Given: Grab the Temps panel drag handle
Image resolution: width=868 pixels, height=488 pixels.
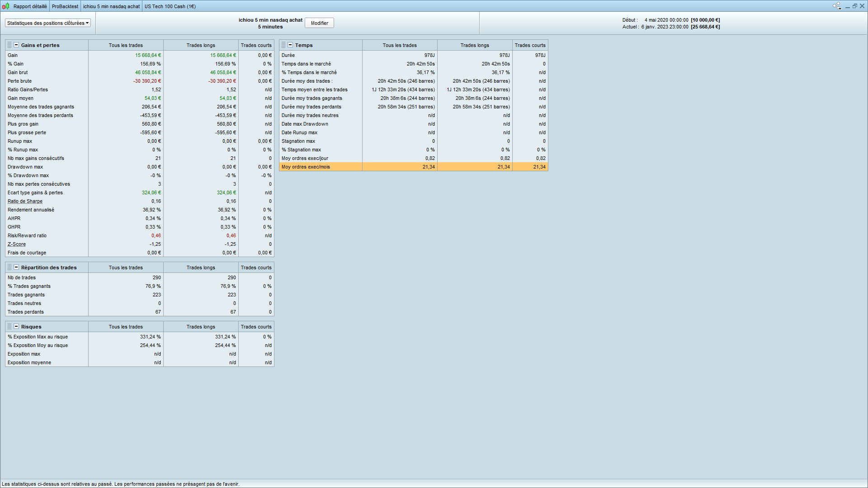Looking at the screenshot, I should 283,45.
